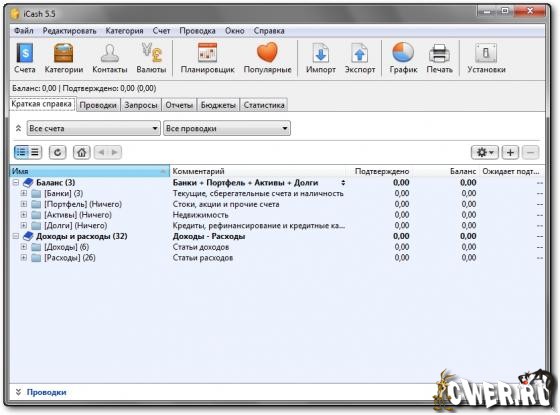Viewport: 560px width, 415px height.
Task: Click the plus add button
Action: click(510, 152)
